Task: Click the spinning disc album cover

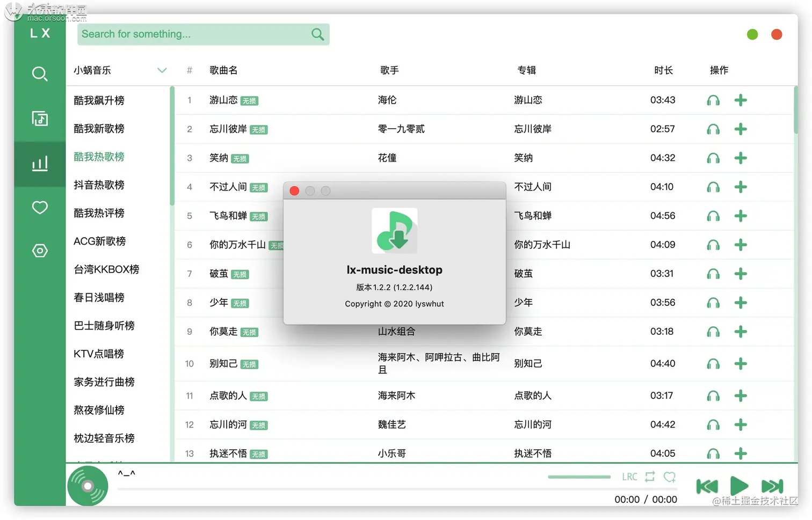Action: (x=88, y=486)
